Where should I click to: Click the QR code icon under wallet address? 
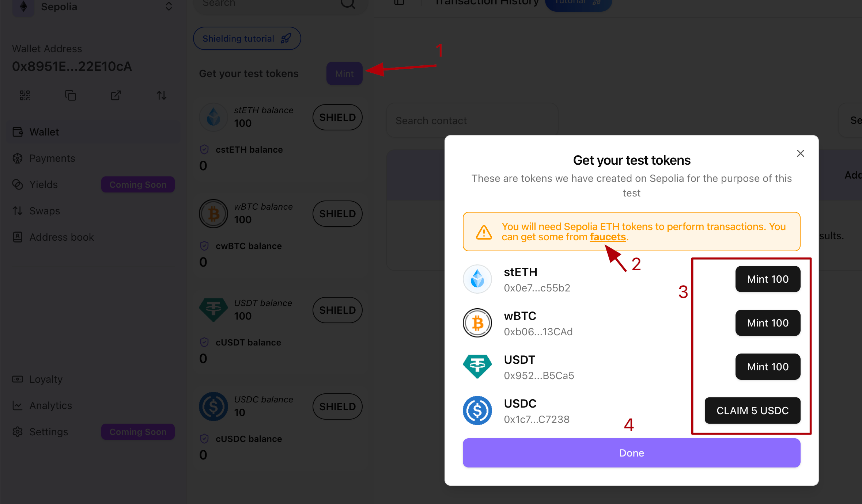(x=25, y=96)
